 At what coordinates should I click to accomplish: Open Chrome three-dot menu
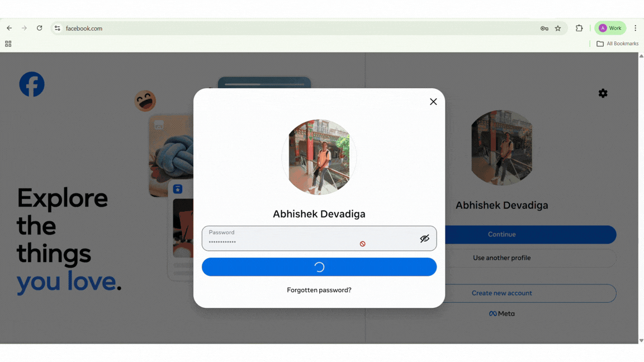tap(635, 28)
